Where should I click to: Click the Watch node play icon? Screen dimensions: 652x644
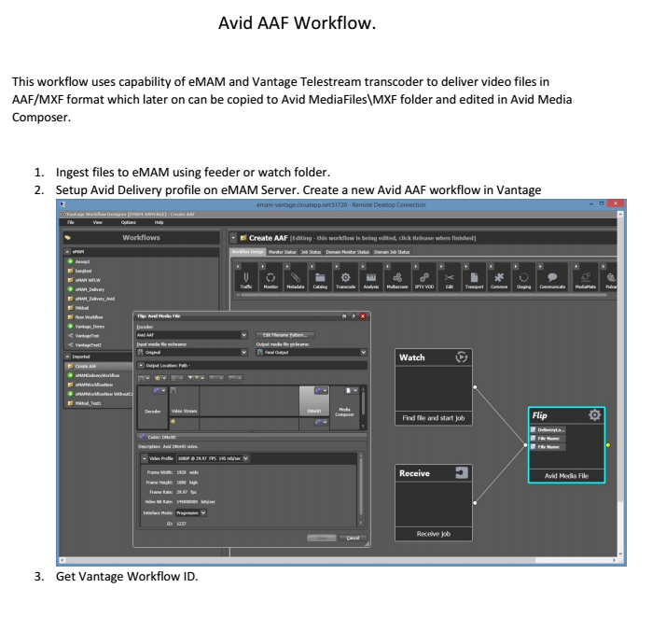[461, 357]
